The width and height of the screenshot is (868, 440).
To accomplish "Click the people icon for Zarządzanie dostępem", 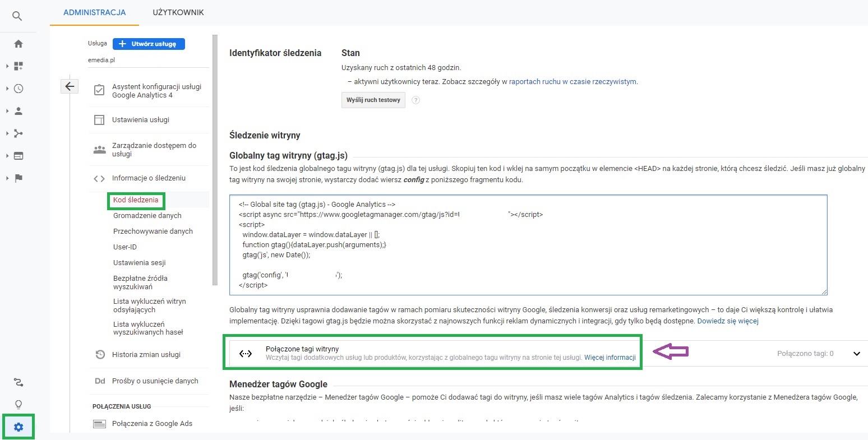I will coord(99,149).
